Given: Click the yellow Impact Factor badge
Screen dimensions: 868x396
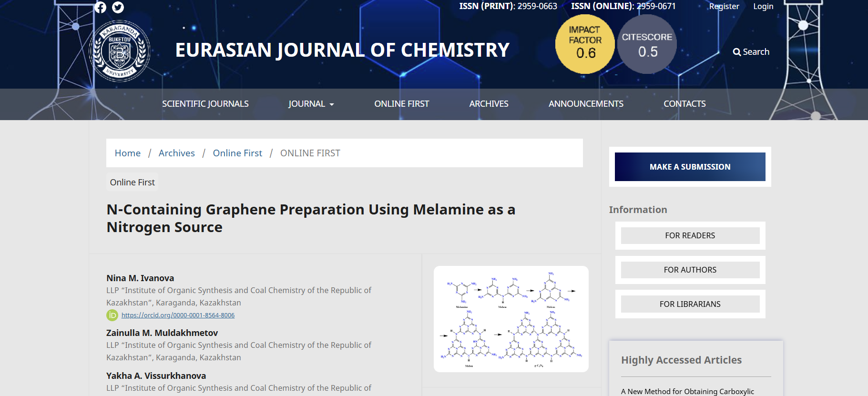Looking at the screenshot, I should [585, 44].
